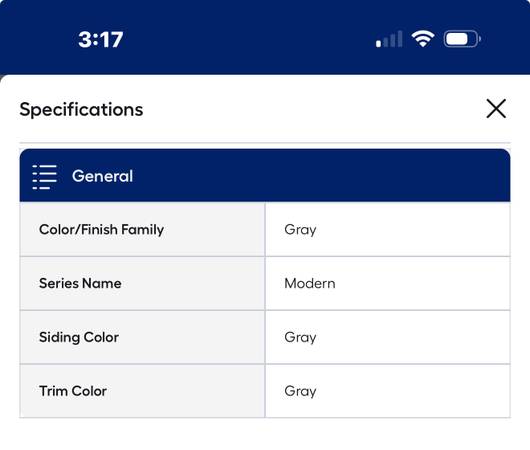Tap the Wi-Fi status icon

[x=423, y=39]
